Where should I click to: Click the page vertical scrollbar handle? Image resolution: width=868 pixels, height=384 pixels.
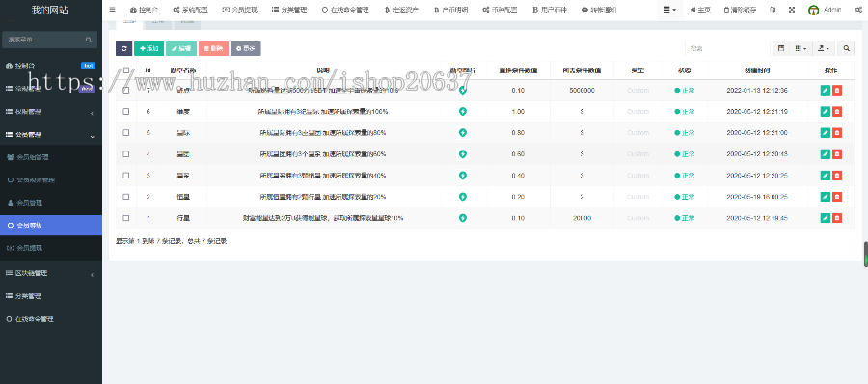[x=866, y=255]
